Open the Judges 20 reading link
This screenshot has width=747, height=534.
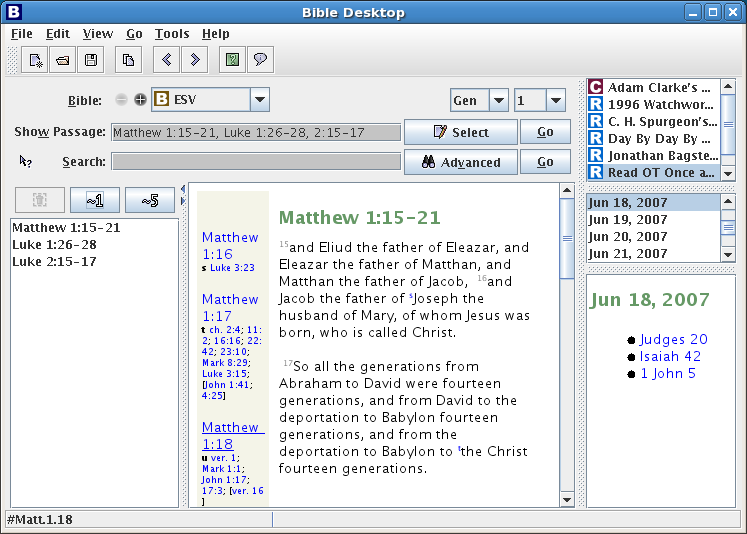(673, 340)
